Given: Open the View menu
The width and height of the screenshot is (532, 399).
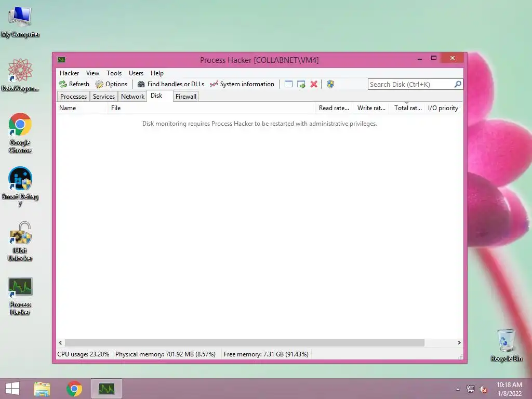Looking at the screenshot, I should tap(92, 73).
